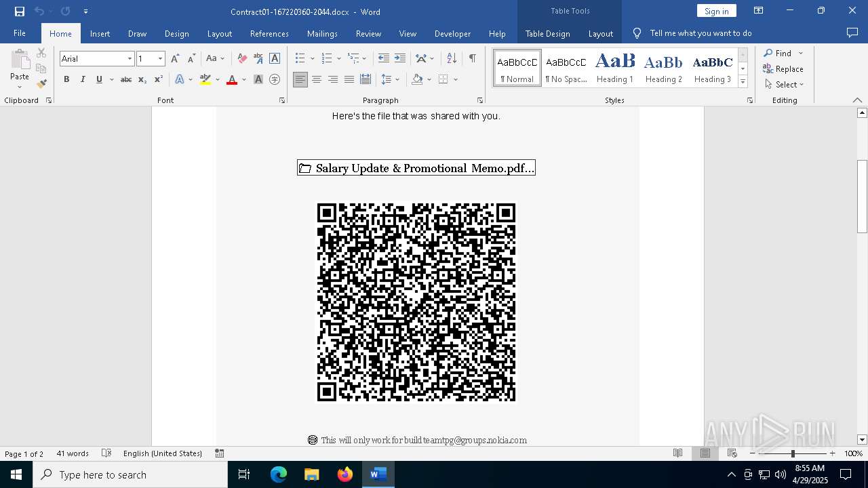The width and height of the screenshot is (868, 488).
Task: Click red Font Color button
Action: pyautogui.click(x=232, y=79)
